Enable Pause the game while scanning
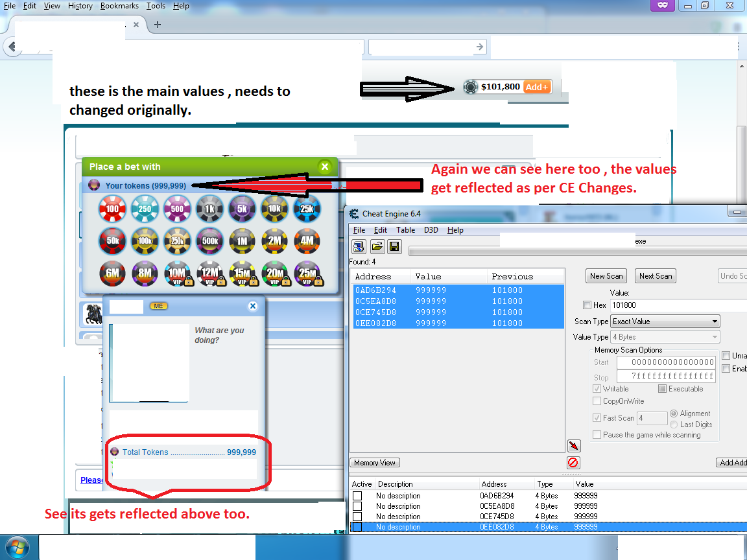This screenshot has width=747, height=560. point(597,434)
